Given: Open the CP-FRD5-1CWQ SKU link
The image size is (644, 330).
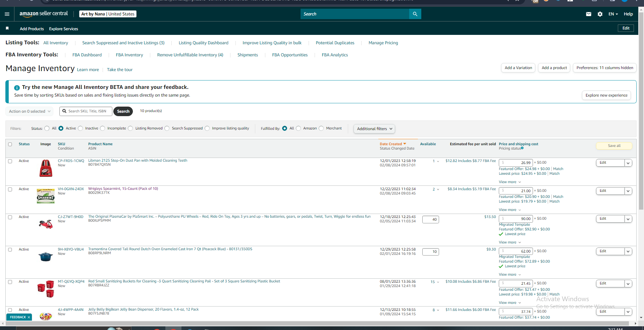Looking at the screenshot, I should click(71, 161).
